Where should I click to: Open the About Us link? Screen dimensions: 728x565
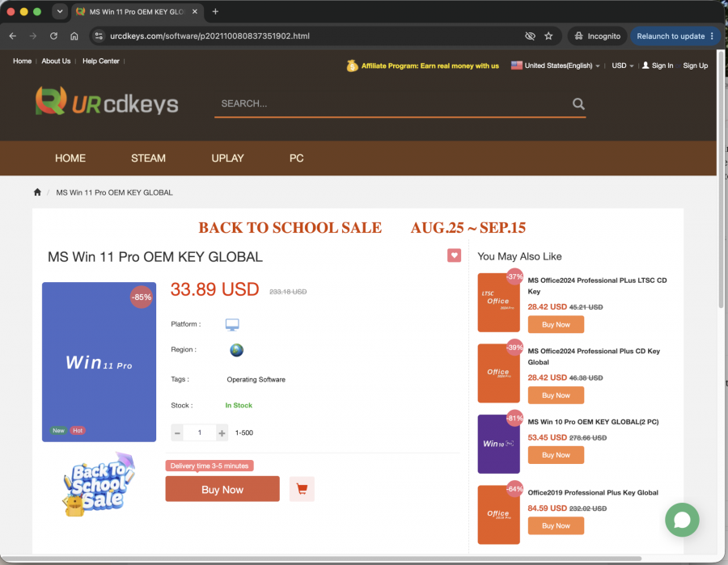point(56,61)
